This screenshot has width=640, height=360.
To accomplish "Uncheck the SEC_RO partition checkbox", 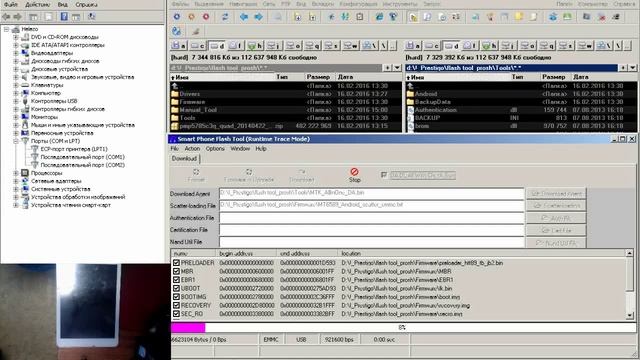I will pyautogui.click(x=176, y=314).
